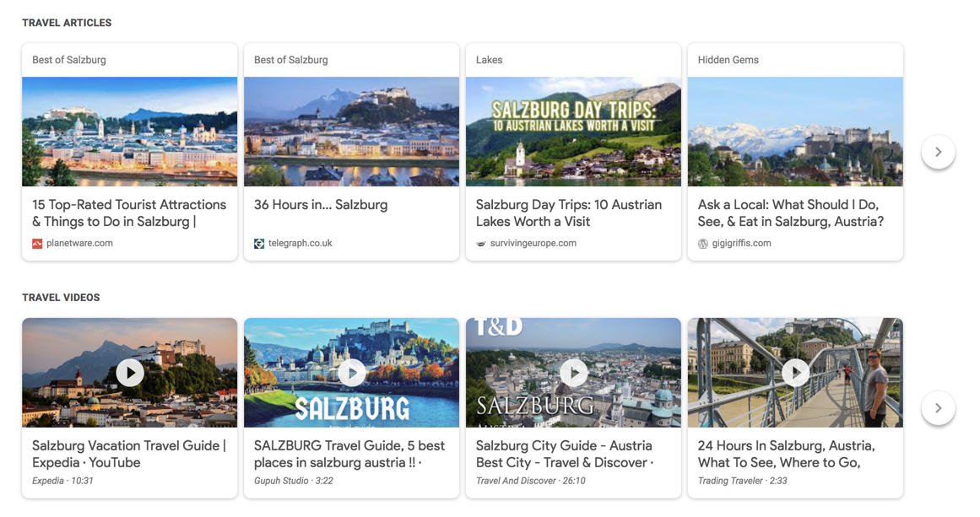Click the Salzburg Day Trips lakes image
The image size is (980, 517).
pyautogui.click(x=574, y=131)
